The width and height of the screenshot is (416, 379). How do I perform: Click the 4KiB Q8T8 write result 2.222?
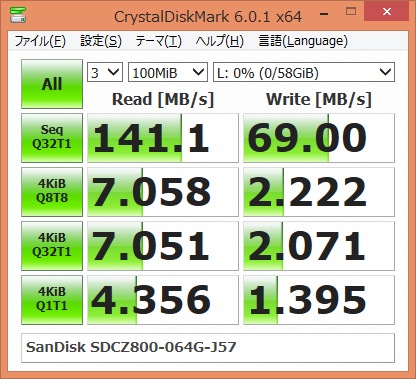click(x=319, y=192)
